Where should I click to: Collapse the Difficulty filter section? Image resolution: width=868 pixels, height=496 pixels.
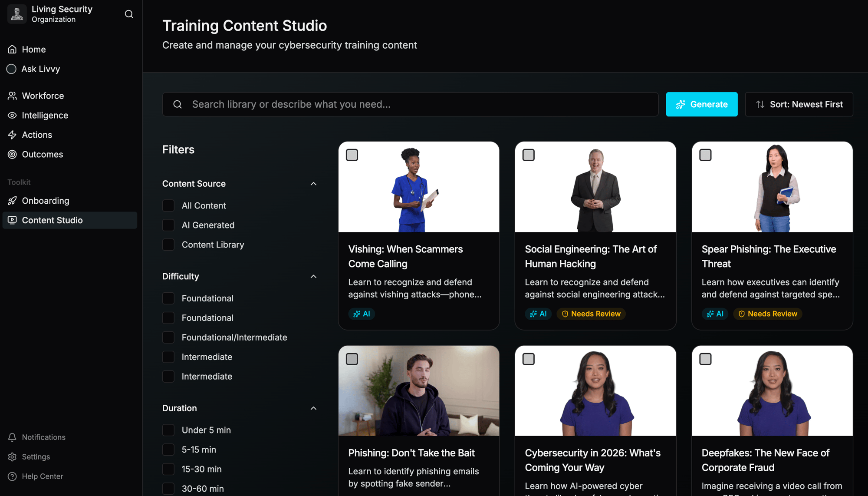tap(313, 276)
